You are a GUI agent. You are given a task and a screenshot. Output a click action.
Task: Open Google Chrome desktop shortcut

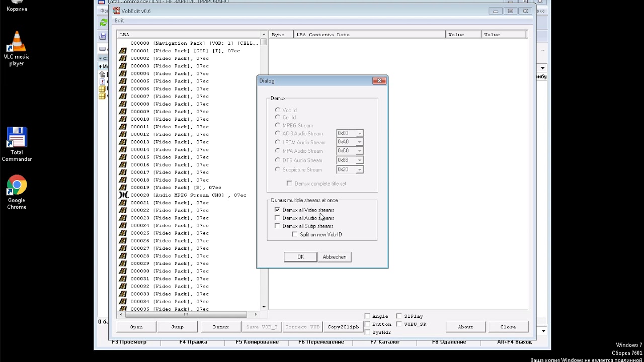pos(17,192)
